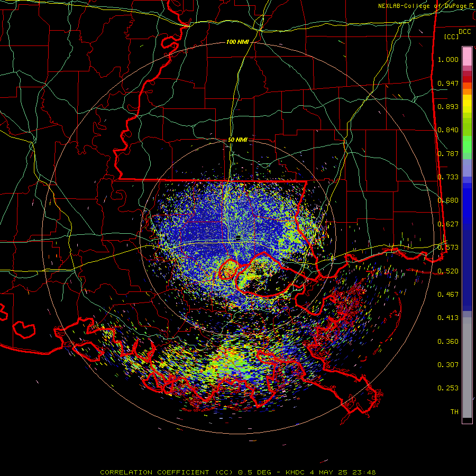Screen dimensions: 476x476
Task: Click the CORRELATION COEFFICIENT title caption
Action: (238, 472)
